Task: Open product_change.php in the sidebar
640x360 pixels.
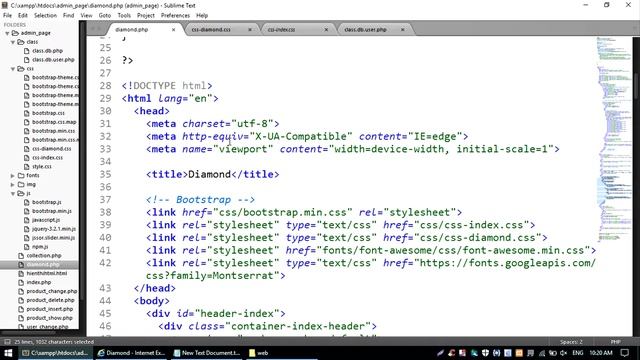Action: pyautogui.click(x=52, y=291)
